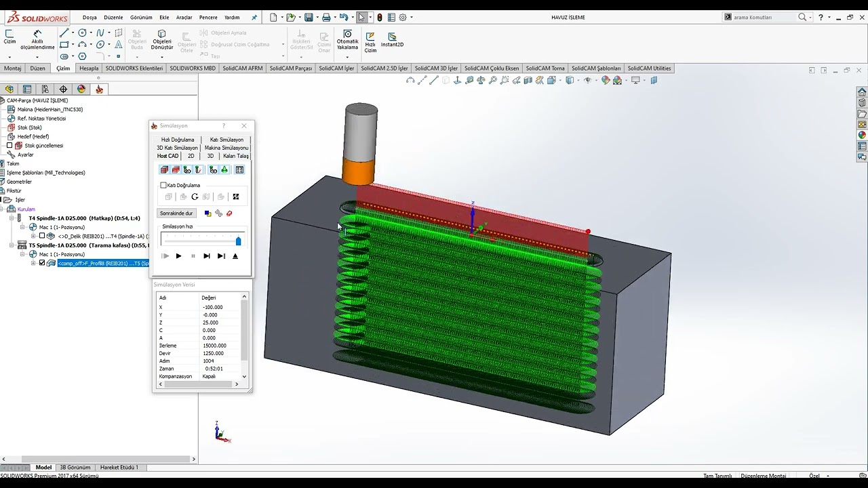The height and width of the screenshot is (488, 868).
Task: Enable the Katı Doğrulama checkbox
Action: [163, 185]
